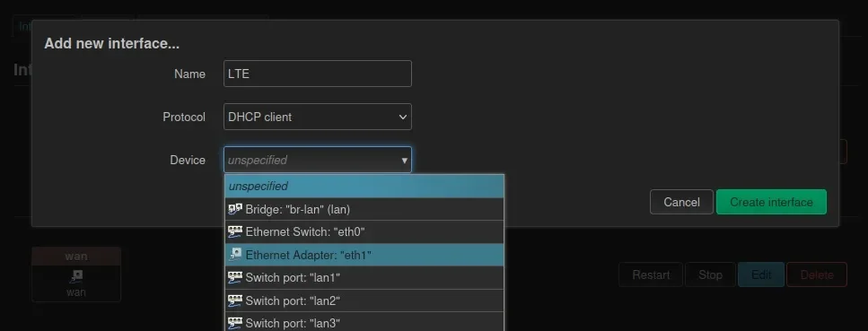Click the switch icon beside eth0
The image size is (868, 331).
coord(235,232)
